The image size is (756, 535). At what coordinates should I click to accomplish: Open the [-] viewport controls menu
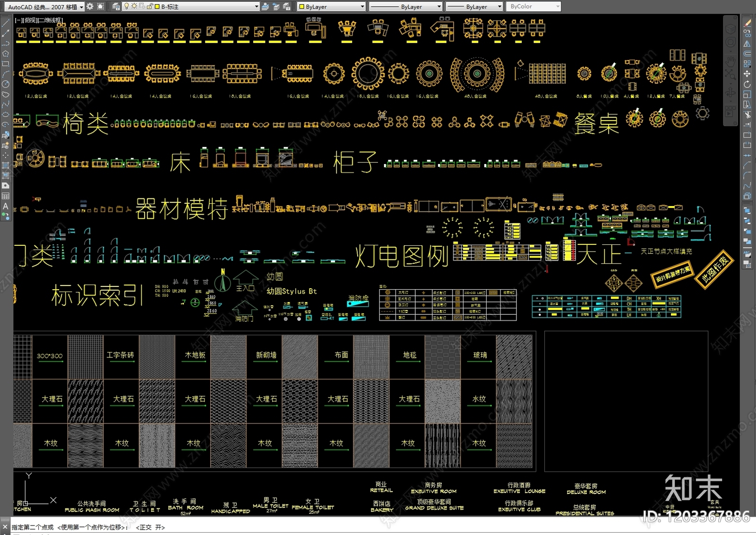point(18,20)
